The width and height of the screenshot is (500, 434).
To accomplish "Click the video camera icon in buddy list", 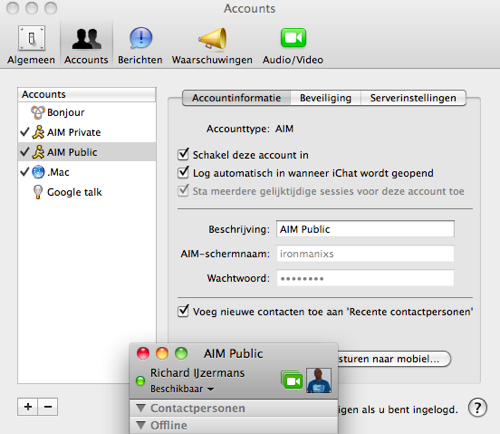I will pyautogui.click(x=292, y=380).
